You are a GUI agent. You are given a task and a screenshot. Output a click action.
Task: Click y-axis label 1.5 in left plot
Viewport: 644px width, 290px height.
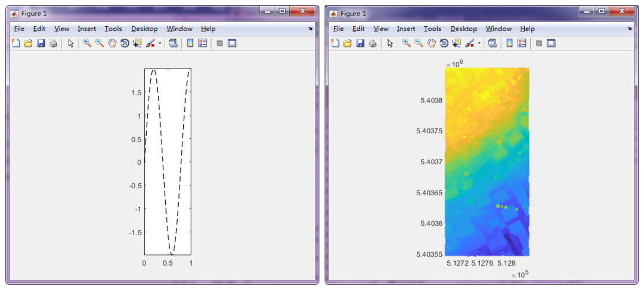pos(137,93)
